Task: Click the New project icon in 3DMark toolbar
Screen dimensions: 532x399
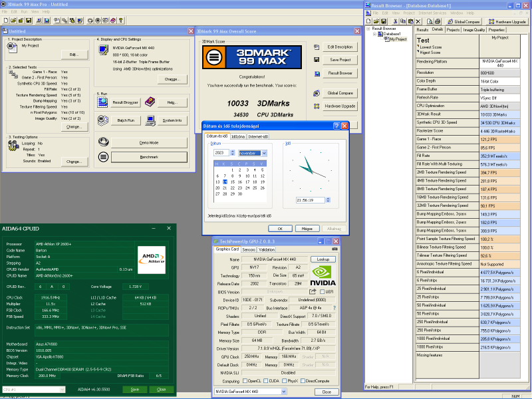Action: pyautogui.click(x=6, y=21)
